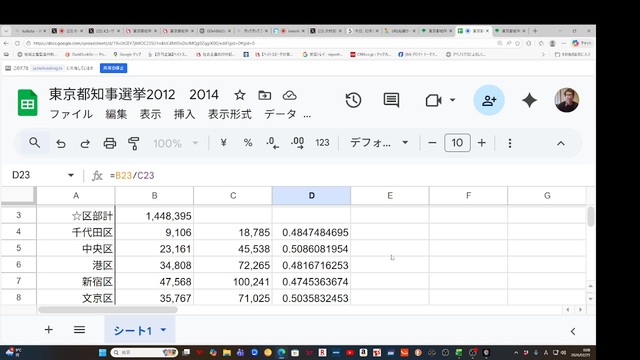Viewport: 640px width, 360px height.
Task: Increase font size with plus button
Action: [x=482, y=143]
